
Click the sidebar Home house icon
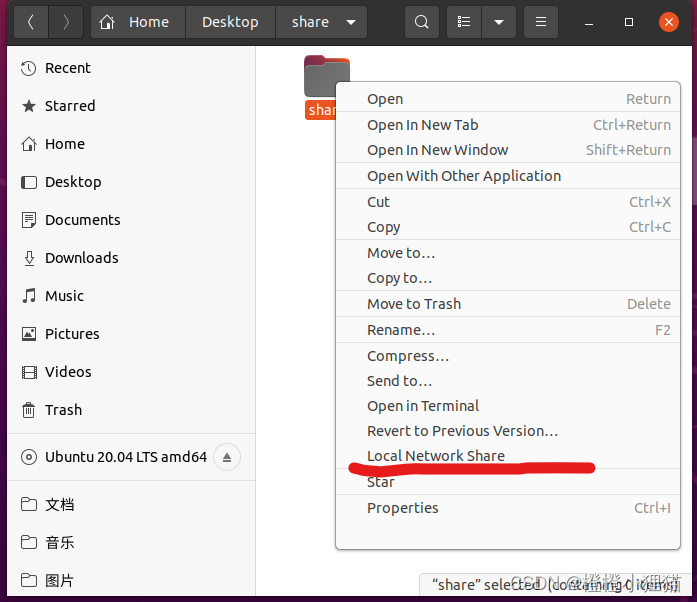[x=28, y=144]
